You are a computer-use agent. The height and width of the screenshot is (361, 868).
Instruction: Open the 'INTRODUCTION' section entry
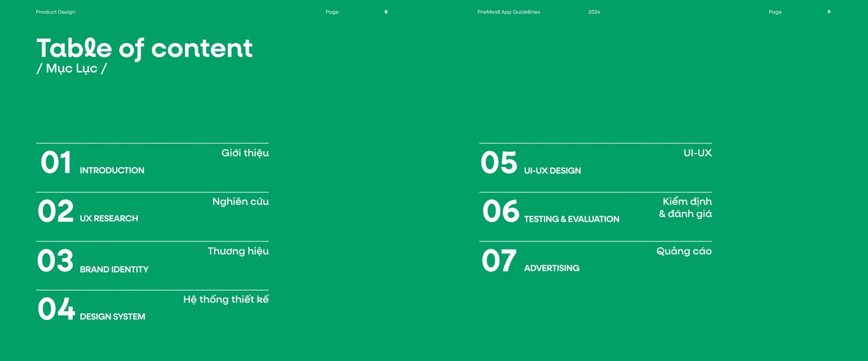(x=112, y=170)
